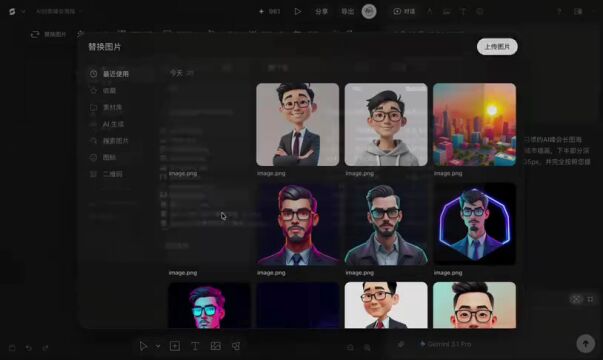
Task: Choose suited cartoon man with crossed arms thumbnail
Action: pyautogui.click(x=298, y=125)
